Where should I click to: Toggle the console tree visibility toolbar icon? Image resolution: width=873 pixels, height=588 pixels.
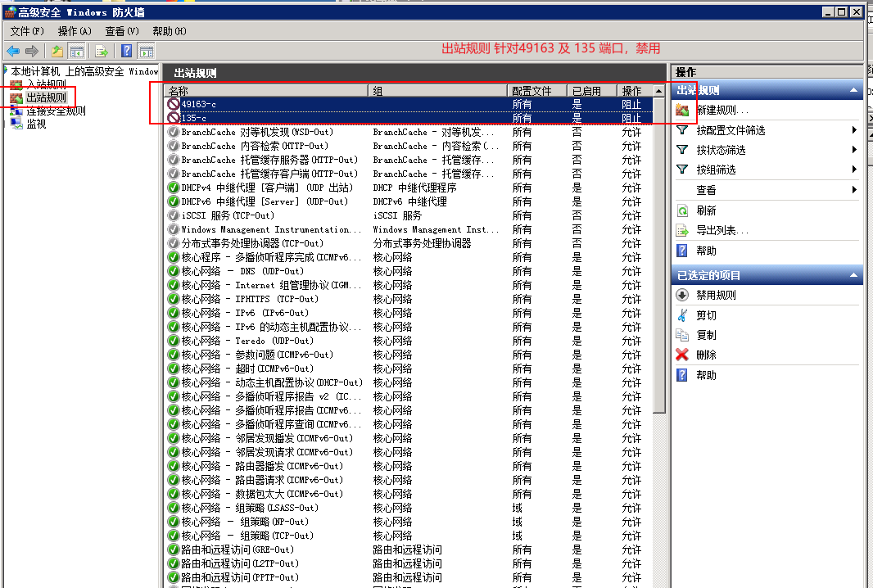[x=75, y=51]
